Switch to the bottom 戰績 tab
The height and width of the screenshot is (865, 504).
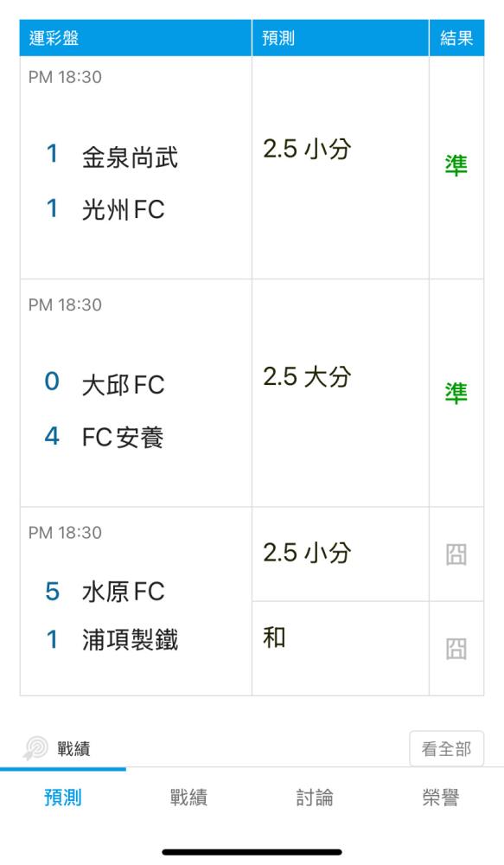point(188,798)
